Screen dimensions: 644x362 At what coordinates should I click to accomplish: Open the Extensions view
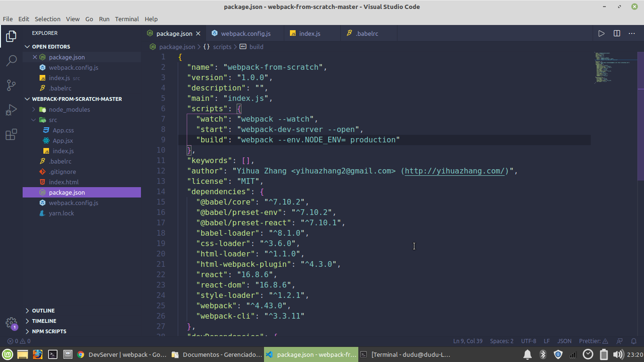pyautogui.click(x=11, y=135)
